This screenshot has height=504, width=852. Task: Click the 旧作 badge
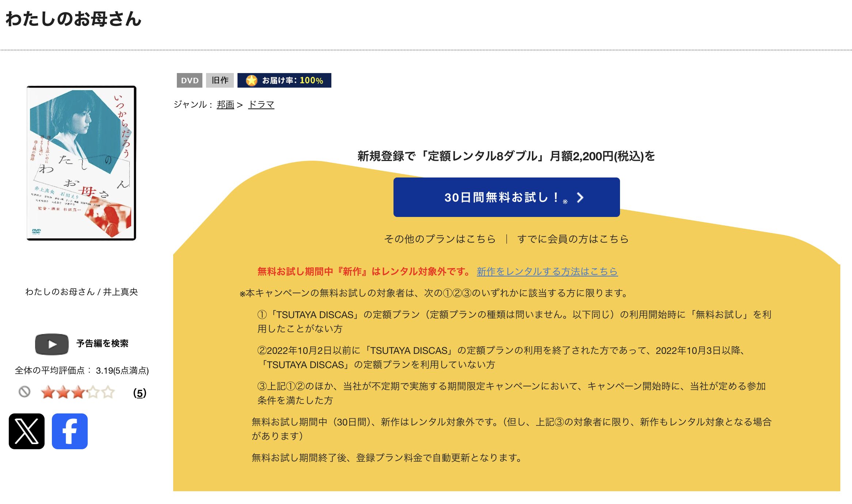pos(220,80)
